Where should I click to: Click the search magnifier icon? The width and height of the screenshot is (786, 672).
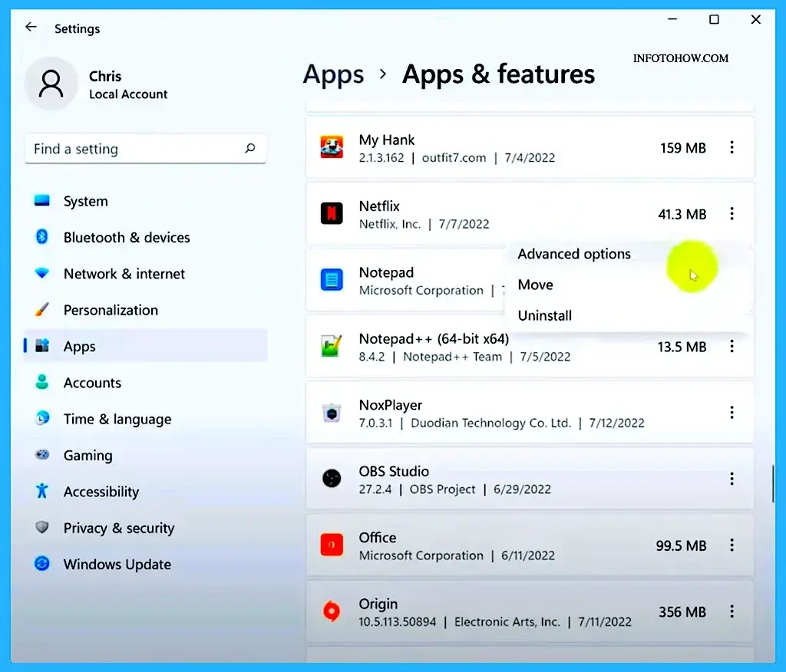[249, 148]
